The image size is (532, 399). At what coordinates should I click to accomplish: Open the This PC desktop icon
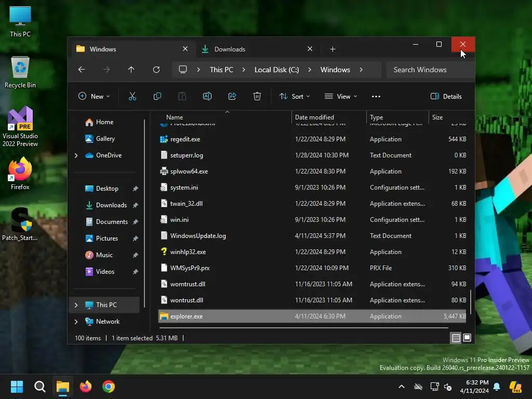tap(20, 21)
